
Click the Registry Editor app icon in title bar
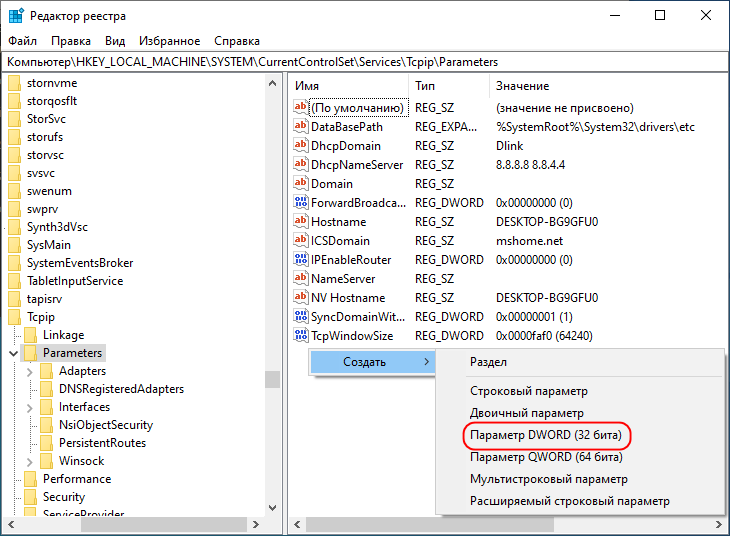[x=16, y=15]
